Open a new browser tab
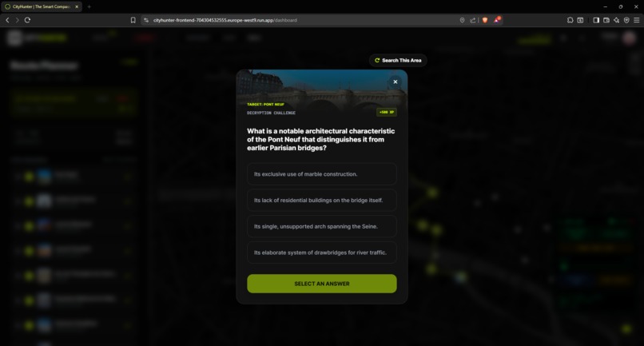The image size is (644, 346). [89, 6]
